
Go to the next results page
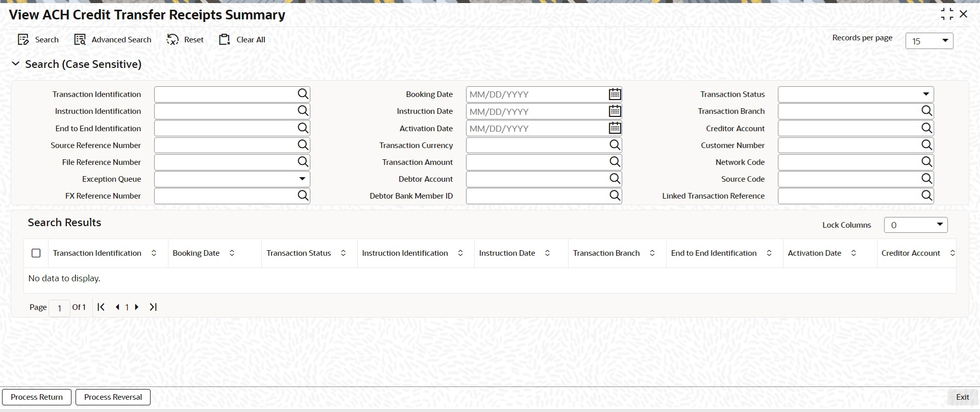tap(137, 307)
